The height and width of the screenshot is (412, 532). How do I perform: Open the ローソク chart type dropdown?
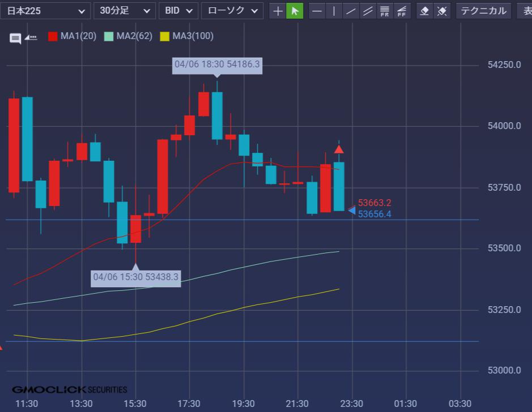pos(232,11)
